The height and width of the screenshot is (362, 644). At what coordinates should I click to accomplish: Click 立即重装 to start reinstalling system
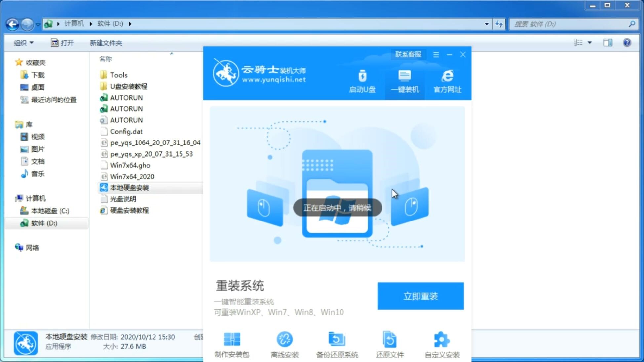421,296
